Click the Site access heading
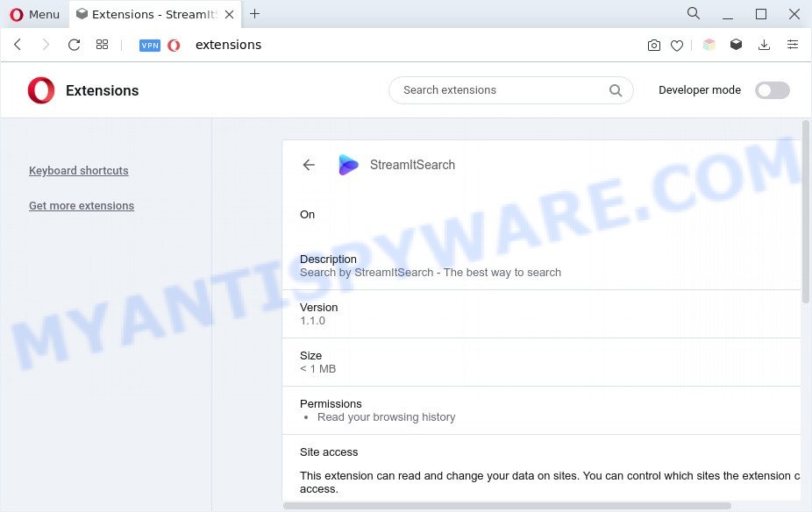 (x=329, y=452)
